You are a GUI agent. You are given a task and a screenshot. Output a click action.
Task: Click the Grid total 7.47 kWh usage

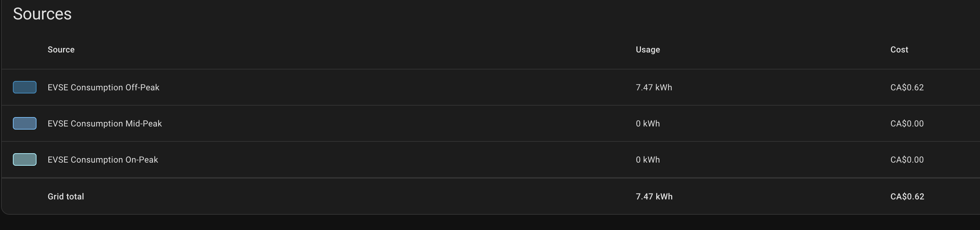tap(654, 197)
